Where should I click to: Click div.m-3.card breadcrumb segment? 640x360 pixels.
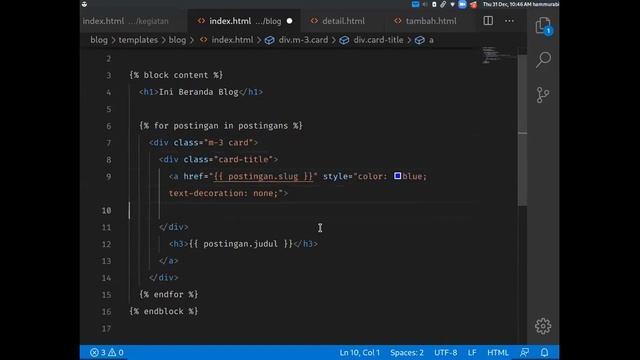point(297,40)
